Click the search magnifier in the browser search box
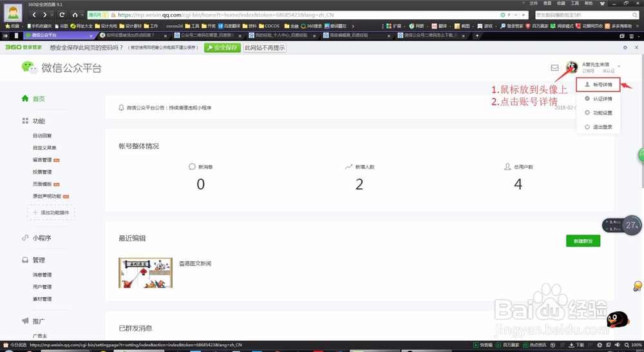Viewport: 644px width, 352px height. 635,15
